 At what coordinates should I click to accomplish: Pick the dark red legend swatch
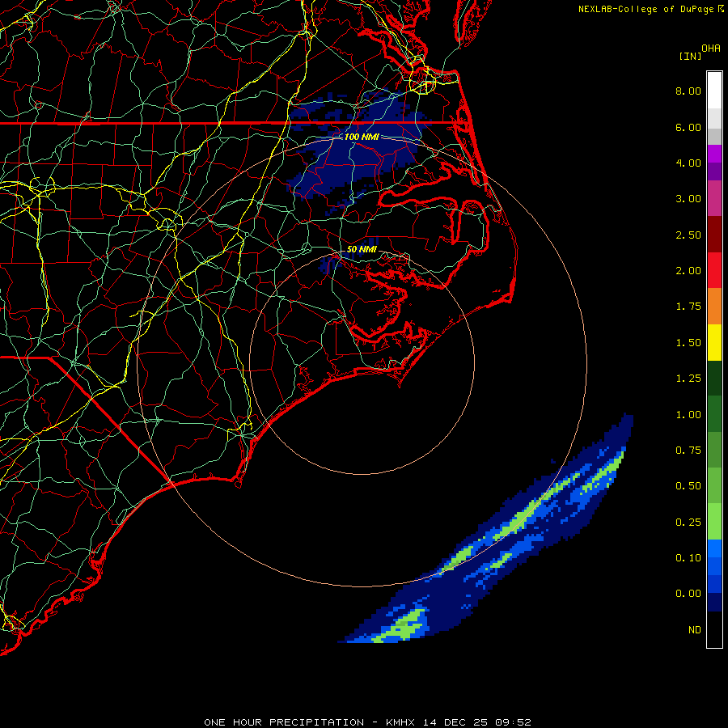tap(714, 235)
